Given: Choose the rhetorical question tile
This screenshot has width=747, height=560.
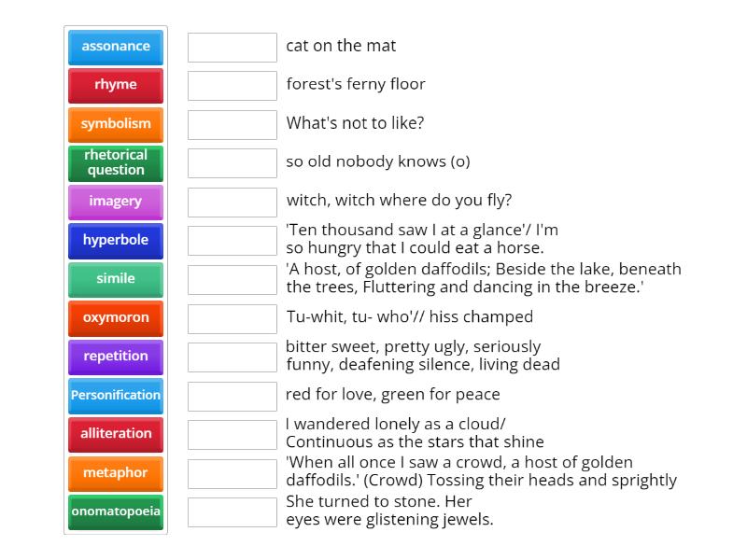Looking at the screenshot, I should (115, 162).
